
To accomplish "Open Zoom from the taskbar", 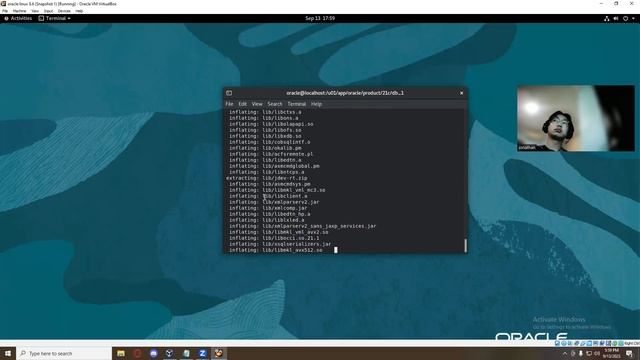I will point(202,353).
